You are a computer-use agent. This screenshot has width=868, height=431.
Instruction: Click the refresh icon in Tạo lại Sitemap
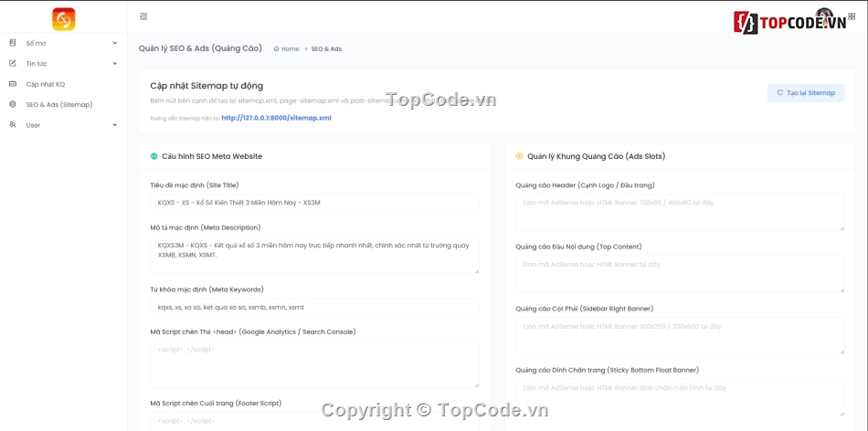click(x=780, y=93)
